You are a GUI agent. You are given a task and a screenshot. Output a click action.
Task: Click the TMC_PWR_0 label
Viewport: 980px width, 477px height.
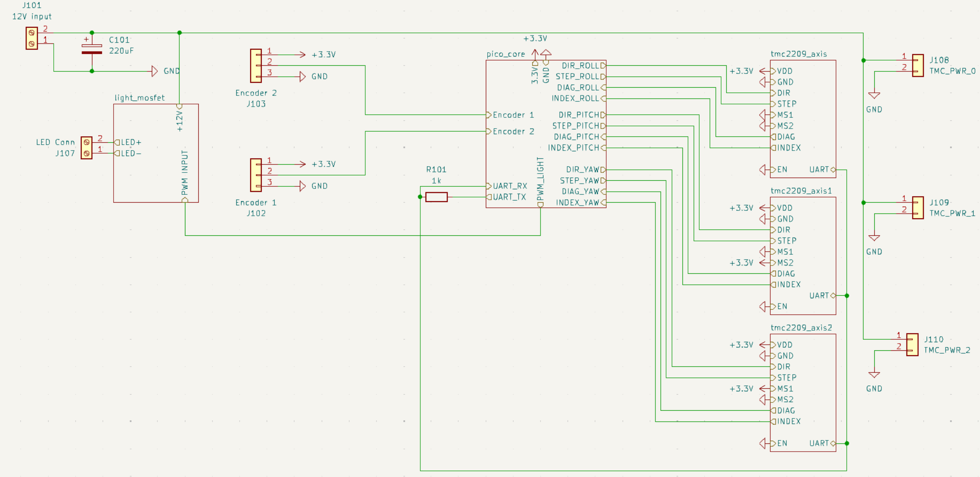pyautogui.click(x=953, y=71)
